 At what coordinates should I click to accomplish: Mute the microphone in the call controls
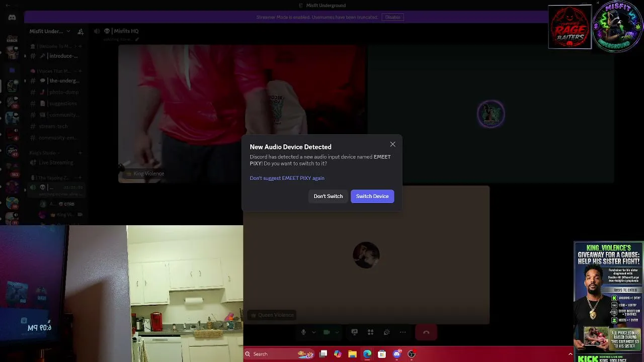[x=303, y=332]
